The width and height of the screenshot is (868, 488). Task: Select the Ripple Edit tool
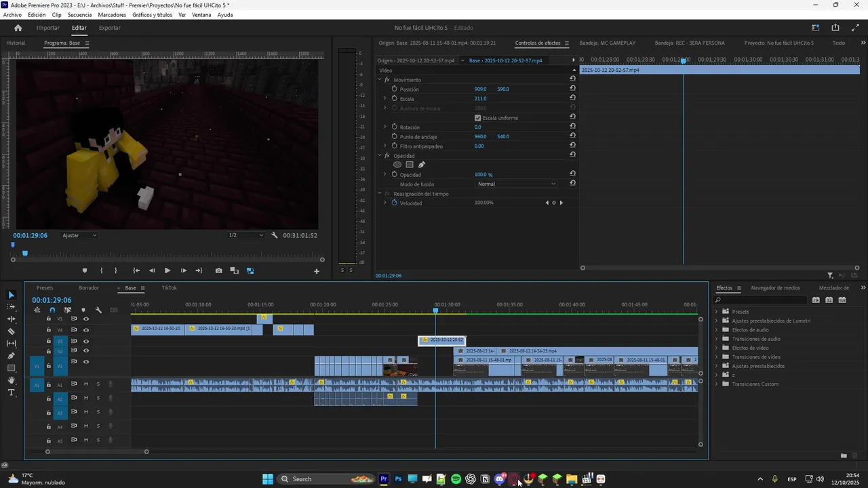[x=11, y=319]
